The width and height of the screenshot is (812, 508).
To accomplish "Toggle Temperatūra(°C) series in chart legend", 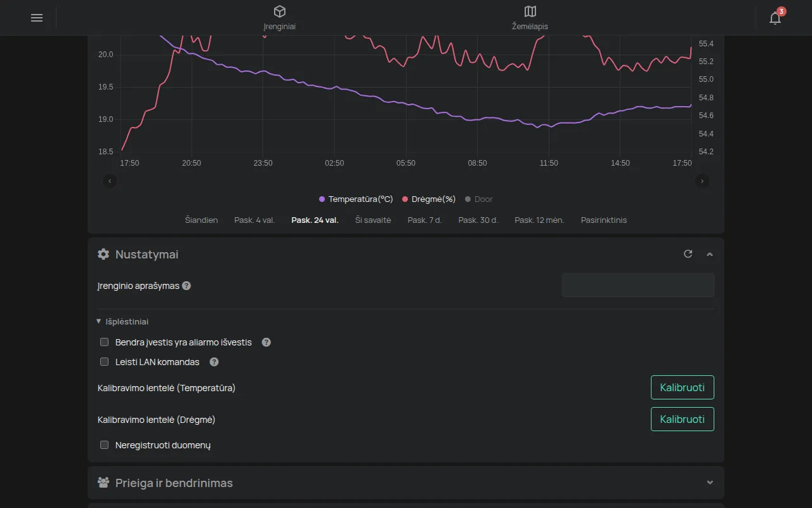I will (x=356, y=199).
